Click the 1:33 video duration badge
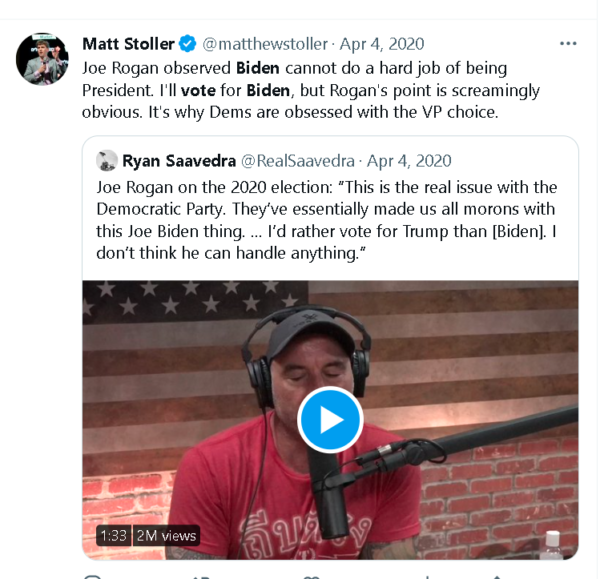600x579 pixels. (113, 536)
